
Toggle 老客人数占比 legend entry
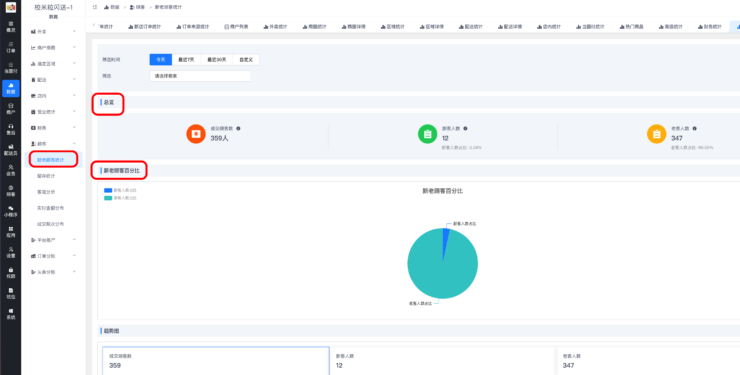click(121, 198)
